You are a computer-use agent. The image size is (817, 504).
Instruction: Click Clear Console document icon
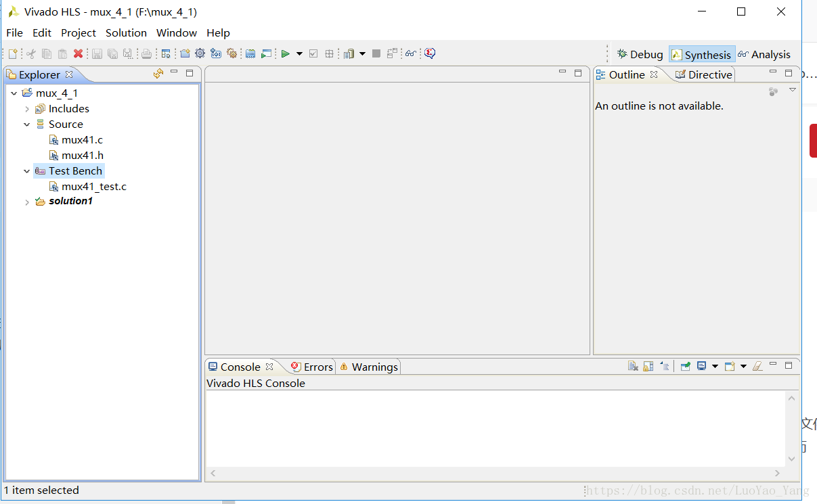(633, 366)
